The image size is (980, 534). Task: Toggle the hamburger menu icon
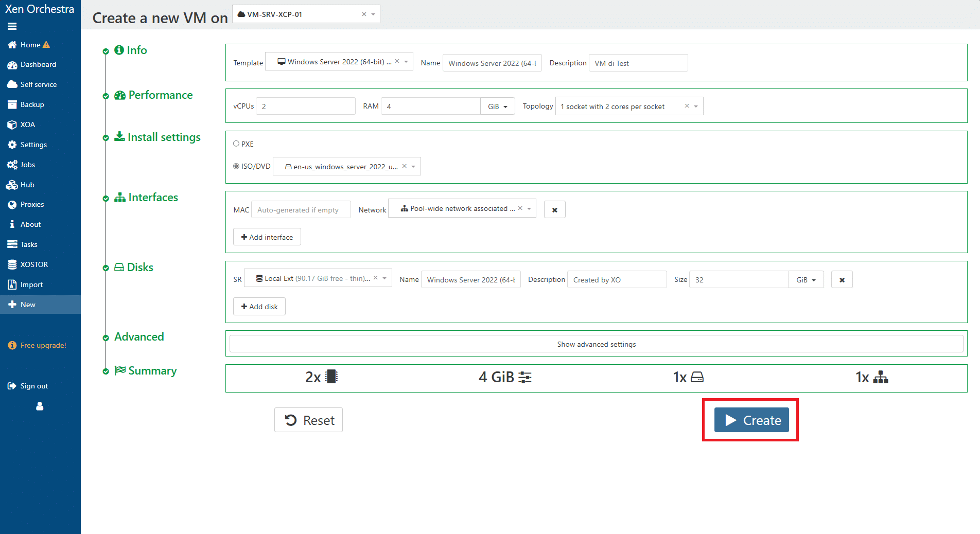[x=12, y=26]
